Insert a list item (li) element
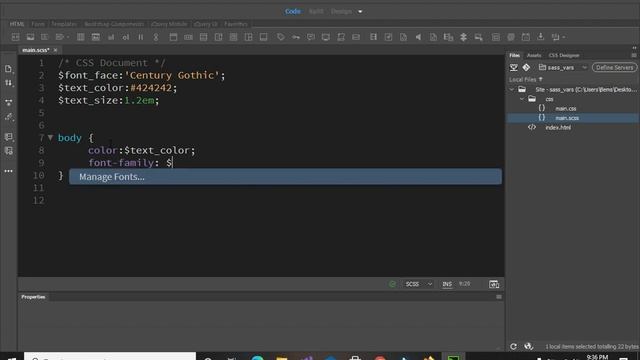Image resolution: width=640 pixels, height=360 pixels. (x=140, y=37)
